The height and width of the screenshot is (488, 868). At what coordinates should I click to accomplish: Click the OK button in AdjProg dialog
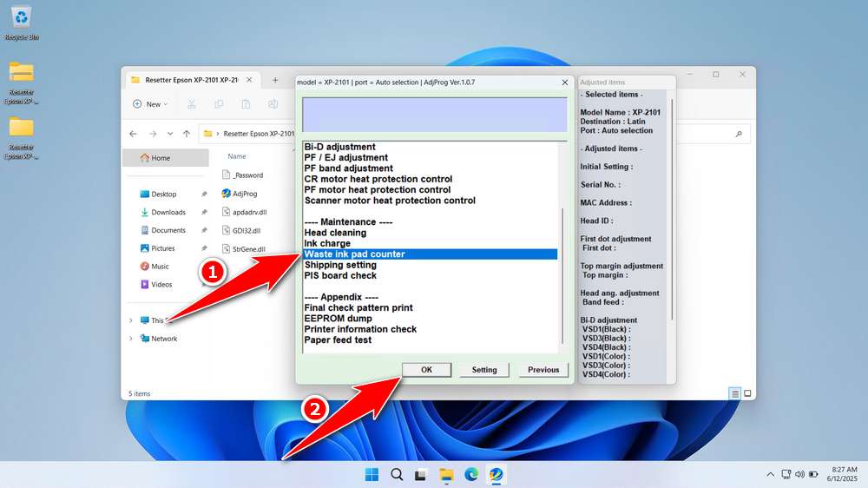coord(426,369)
